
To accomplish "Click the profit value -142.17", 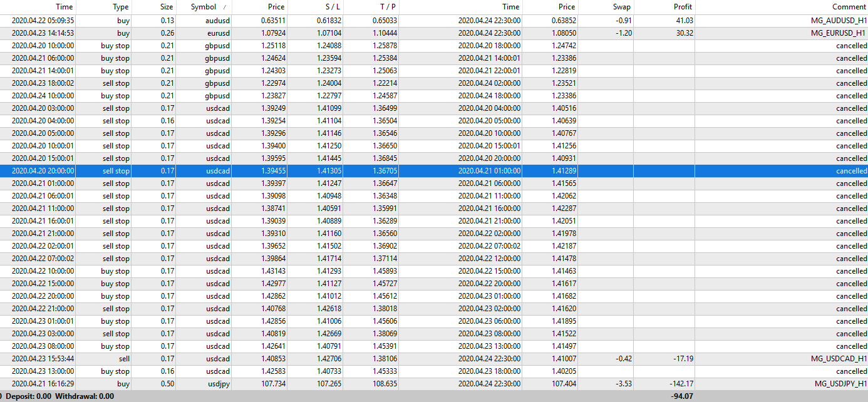I will click(x=681, y=384).
